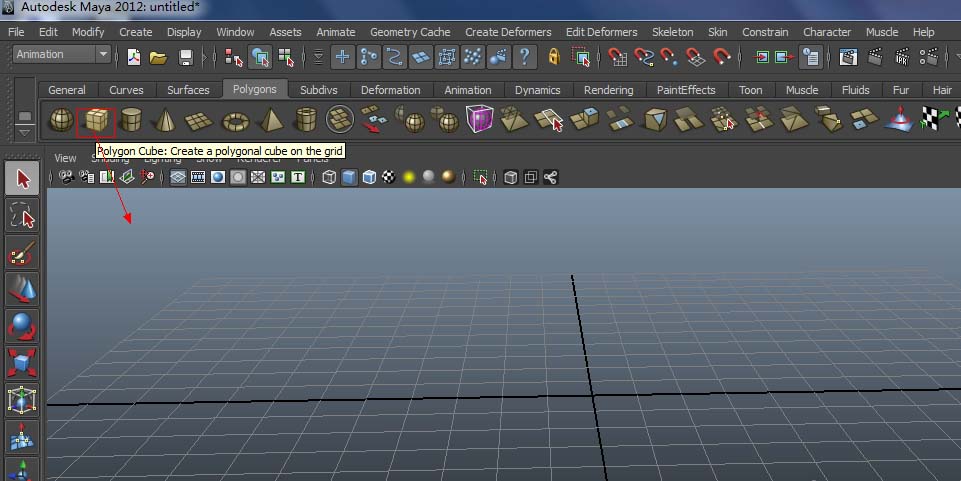
Task: Open the Render View clapperboard icon
Action: 848,57
